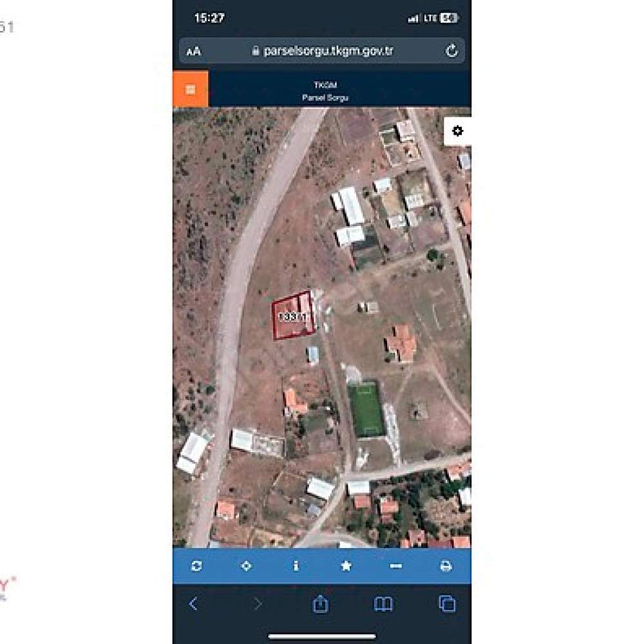Screen dimensions: 644x644
Task: Tap the locate crosshair icon
Action: tap(246, 566)
